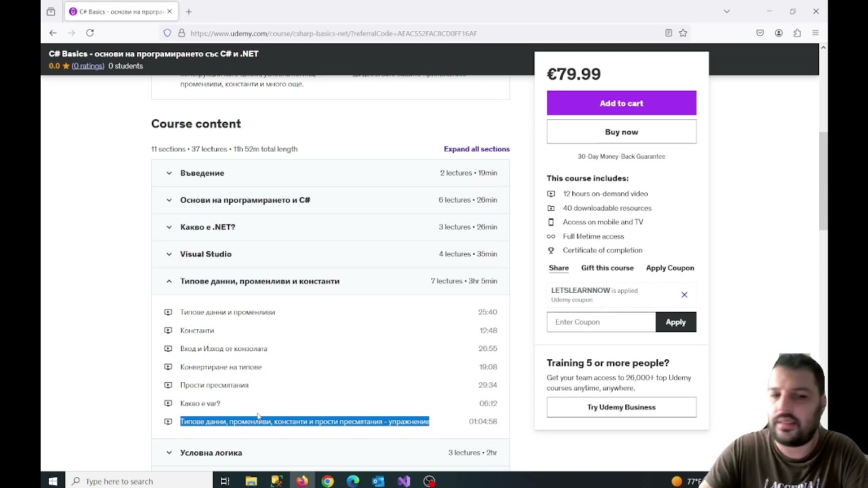868x488 pixels.
Task: Open Visual Studio from taskbar
Action: (404, 481)
